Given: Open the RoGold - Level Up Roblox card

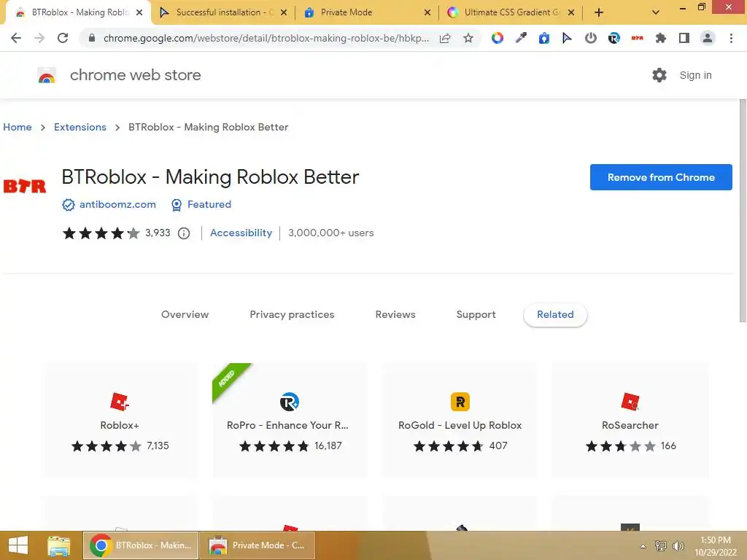Looking at the screenshot, I should tap(460, 421).
